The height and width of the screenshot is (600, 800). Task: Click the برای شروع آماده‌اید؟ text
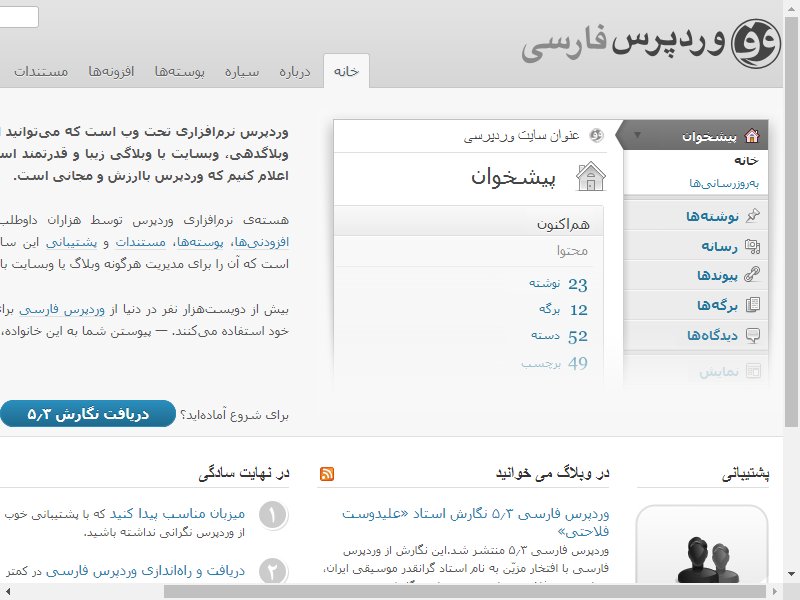(x=235, y=415)
